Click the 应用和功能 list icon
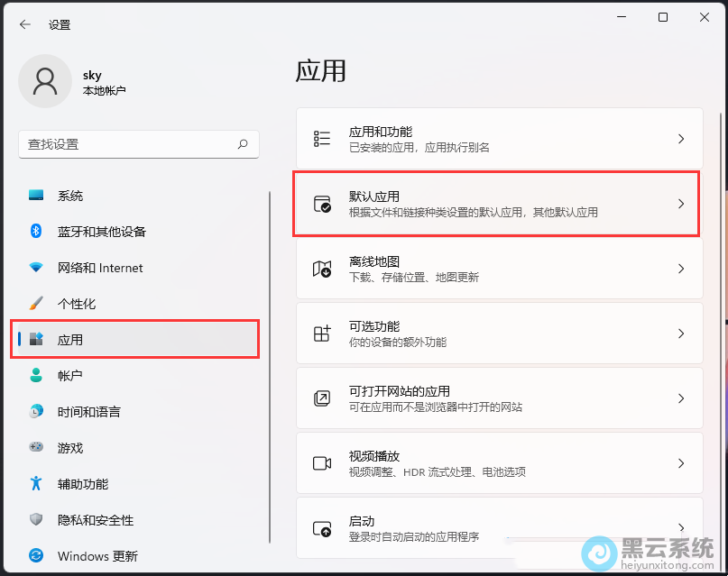 [x=321, y=138]
